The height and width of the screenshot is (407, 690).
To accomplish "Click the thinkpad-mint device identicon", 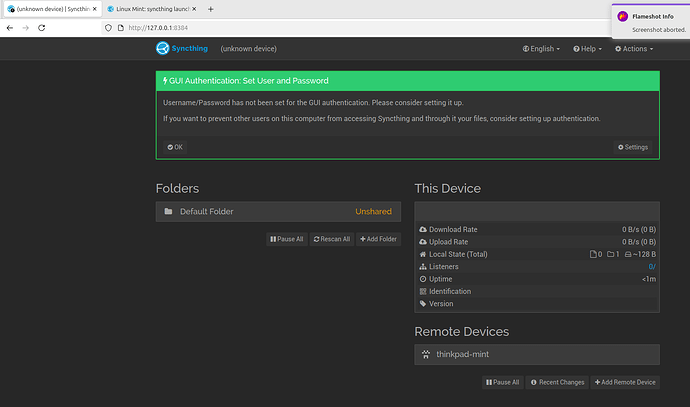I will (426, 355).
